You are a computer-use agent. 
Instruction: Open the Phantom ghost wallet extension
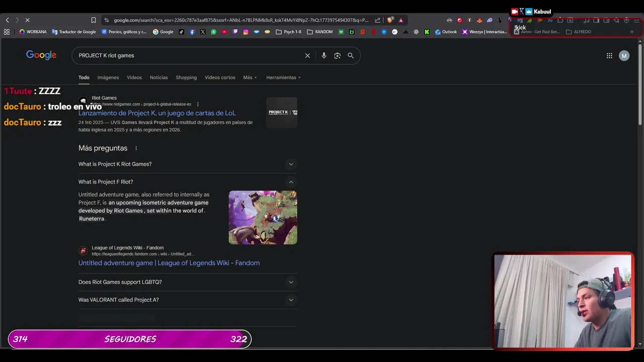tap(490, 20)
